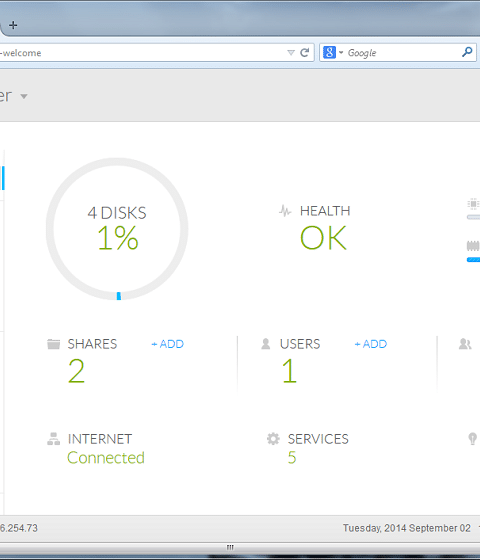Click the groups icon beside Users

click(465, 344)
